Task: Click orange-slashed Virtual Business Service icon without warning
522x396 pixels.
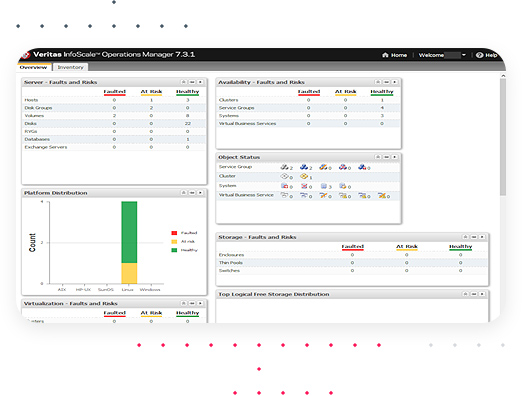Action: coord(323,195)
